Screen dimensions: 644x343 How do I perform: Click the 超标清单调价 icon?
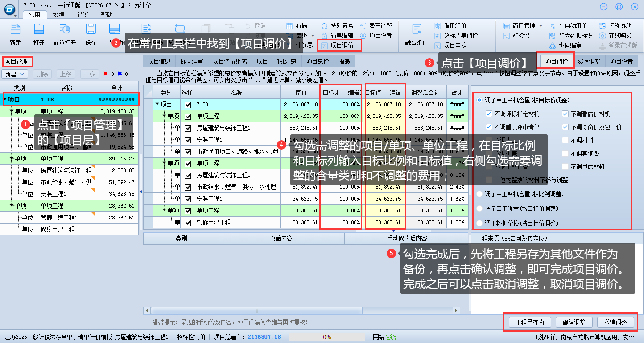[x=438, y=35]
